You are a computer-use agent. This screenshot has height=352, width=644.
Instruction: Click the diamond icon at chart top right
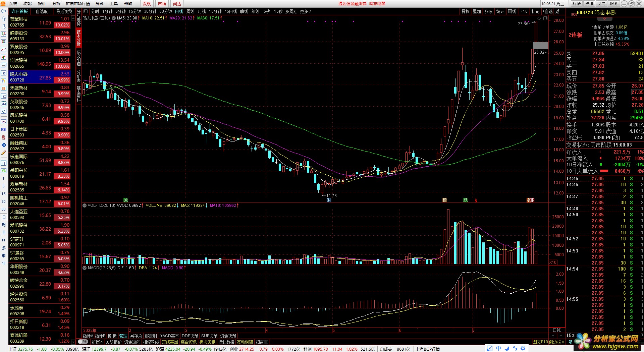(x=539, y=18)
